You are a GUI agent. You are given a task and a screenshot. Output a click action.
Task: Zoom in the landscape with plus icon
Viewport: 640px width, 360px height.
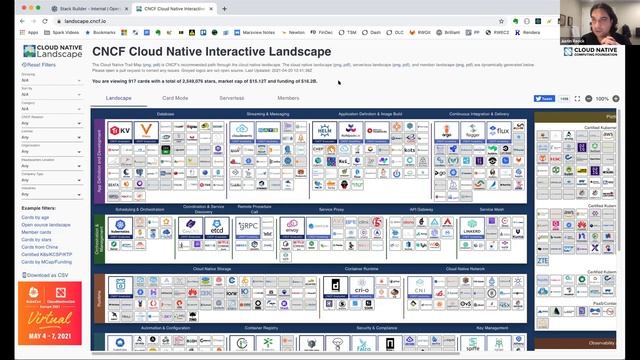click(x=616, y=99)
